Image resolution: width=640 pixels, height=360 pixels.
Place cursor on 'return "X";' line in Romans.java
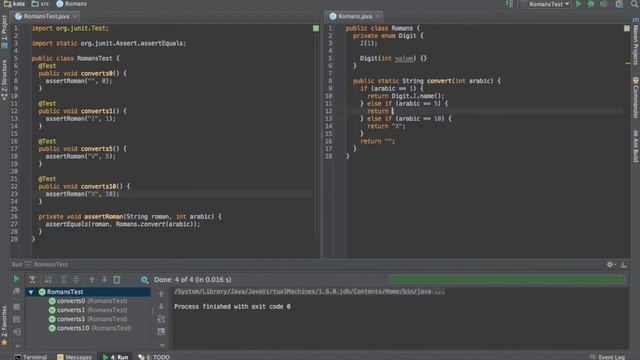pos(386,126)
